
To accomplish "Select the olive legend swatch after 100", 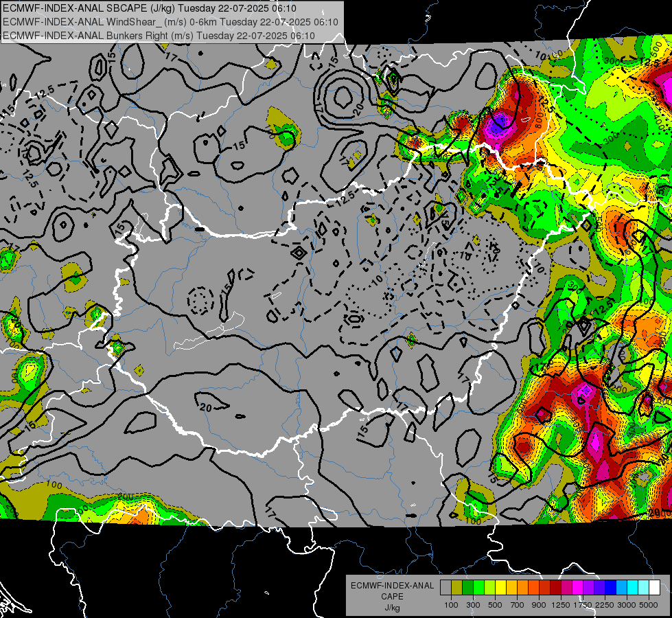I will (x=457, y=587).
